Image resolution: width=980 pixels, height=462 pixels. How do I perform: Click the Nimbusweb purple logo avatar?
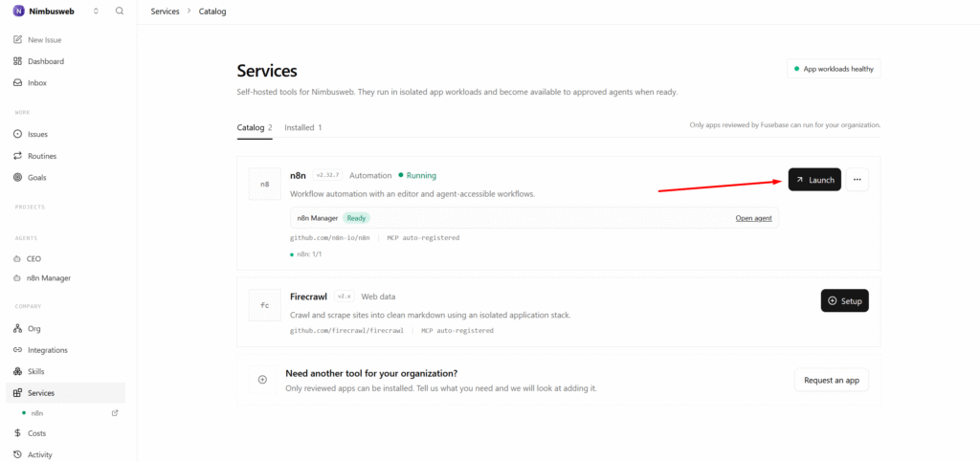pyautogui.click(x=18, y=11)
